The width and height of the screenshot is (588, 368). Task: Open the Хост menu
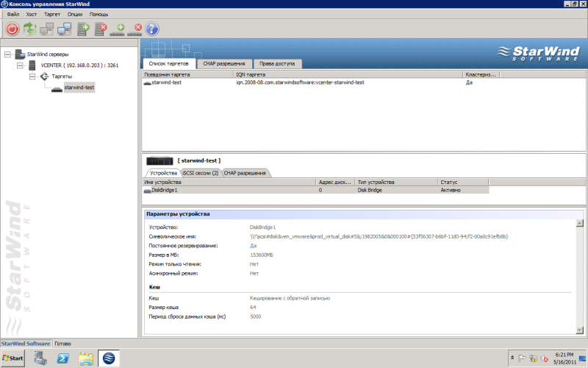point(32,14)
